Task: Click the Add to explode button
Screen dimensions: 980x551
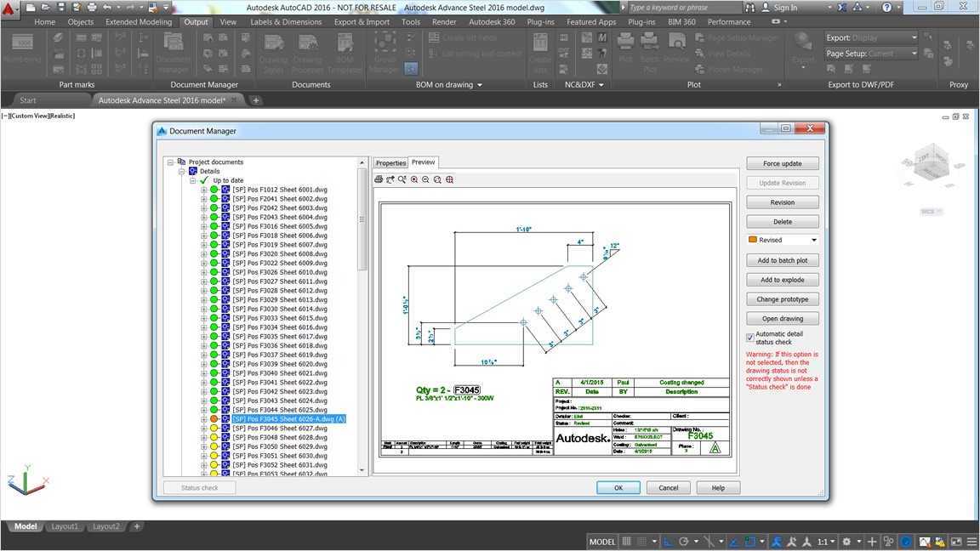Action: coord(783,280)
